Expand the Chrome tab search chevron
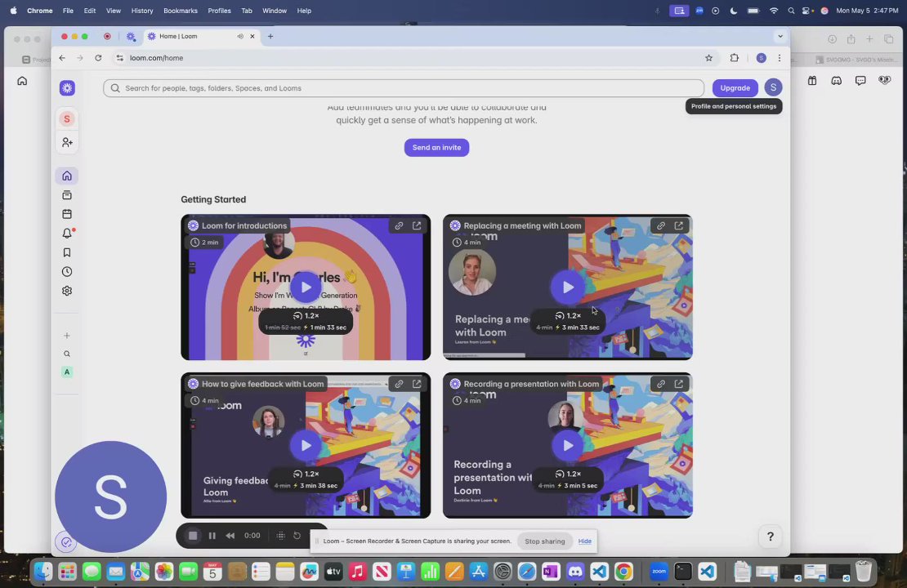 click(780, 37)
